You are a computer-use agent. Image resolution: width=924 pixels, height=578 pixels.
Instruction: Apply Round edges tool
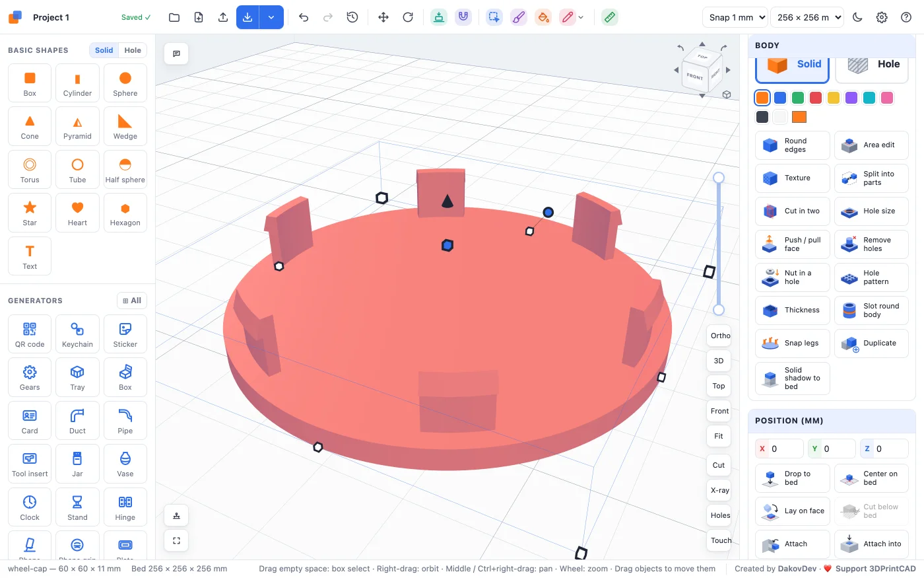(793, 145)
